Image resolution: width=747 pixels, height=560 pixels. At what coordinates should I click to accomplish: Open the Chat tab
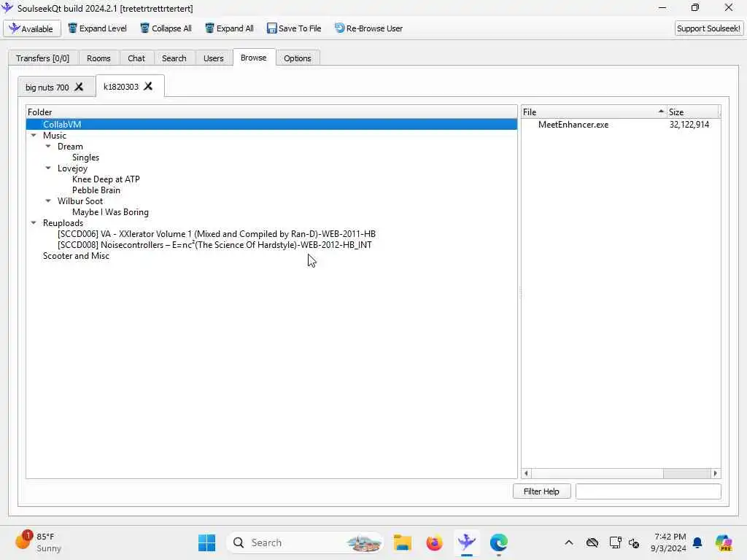click(136, 58)
